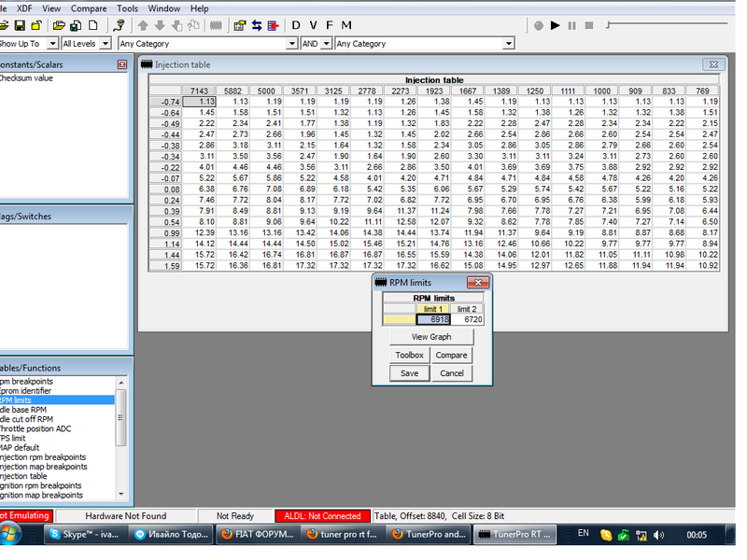
Task: Click the play button in the toolbar
Action: coord(556,25)
